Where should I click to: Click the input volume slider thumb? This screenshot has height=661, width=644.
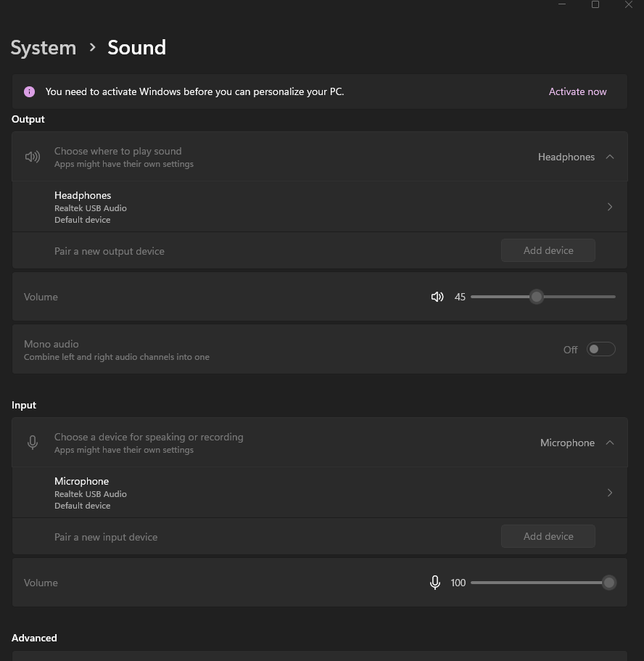pyautogui.click(x=609, y=583)
